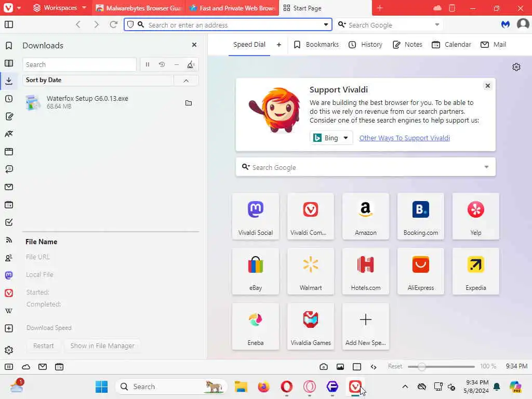Open Start Page settings gear

pos(516,67)
